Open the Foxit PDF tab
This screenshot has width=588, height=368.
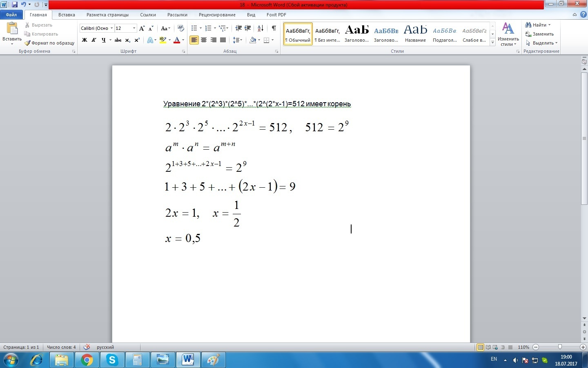[276, 14]
